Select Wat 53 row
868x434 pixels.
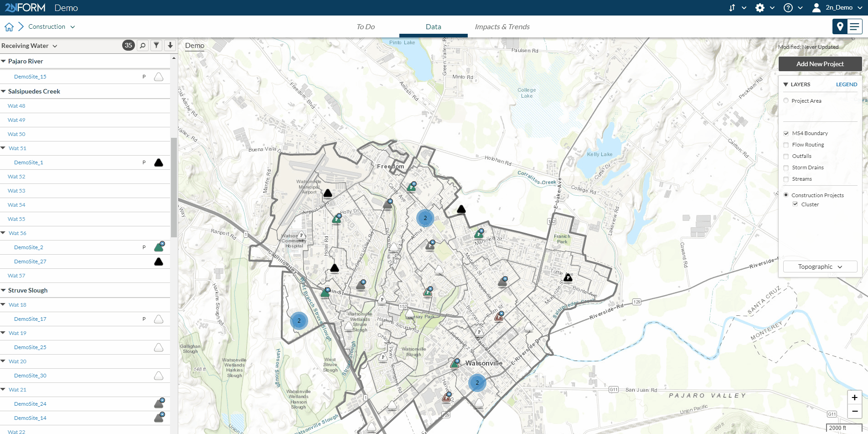(x=85, y=191)
